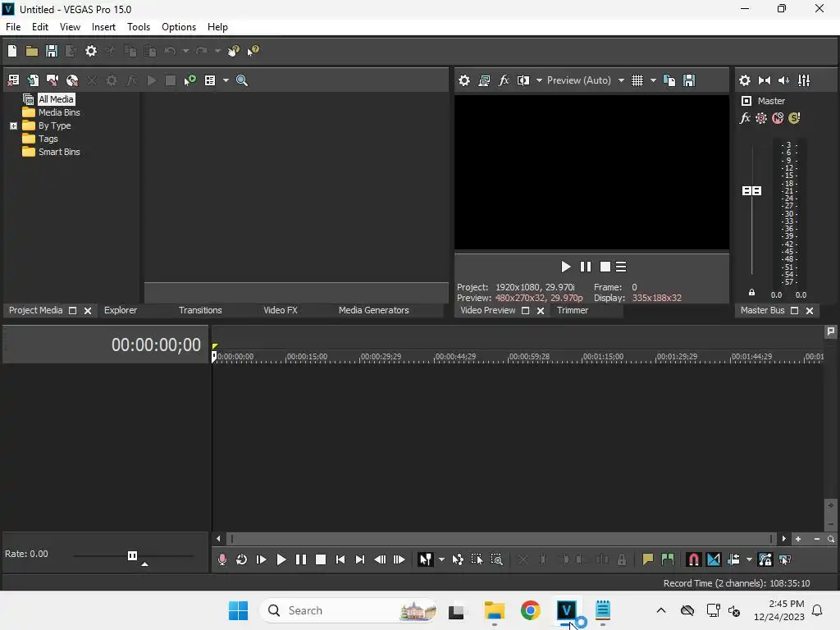Open project properties via the main toolbar gear icon

coord(91,51)
